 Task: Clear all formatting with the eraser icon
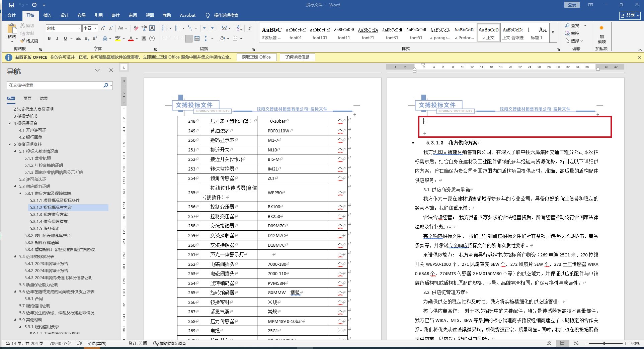tap(136, 28)
